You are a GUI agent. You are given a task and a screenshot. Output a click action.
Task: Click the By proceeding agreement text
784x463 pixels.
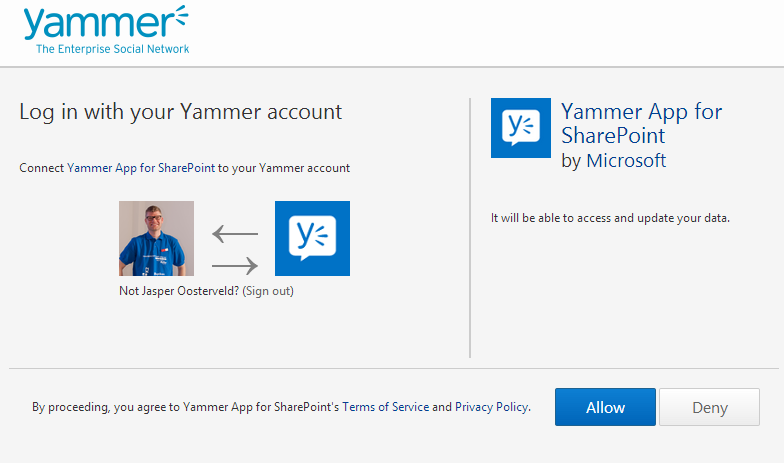point(282,407)
